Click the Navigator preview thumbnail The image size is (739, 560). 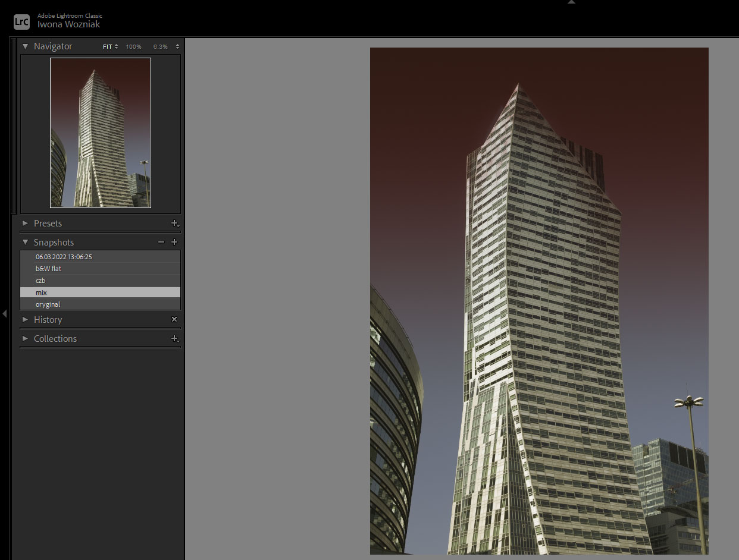tap(101, 133)
